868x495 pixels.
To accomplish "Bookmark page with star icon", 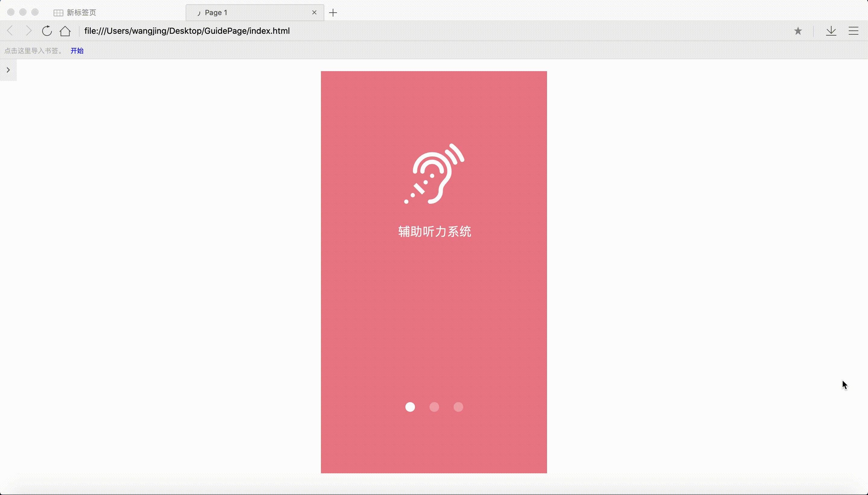I will (x=798, y=31).
